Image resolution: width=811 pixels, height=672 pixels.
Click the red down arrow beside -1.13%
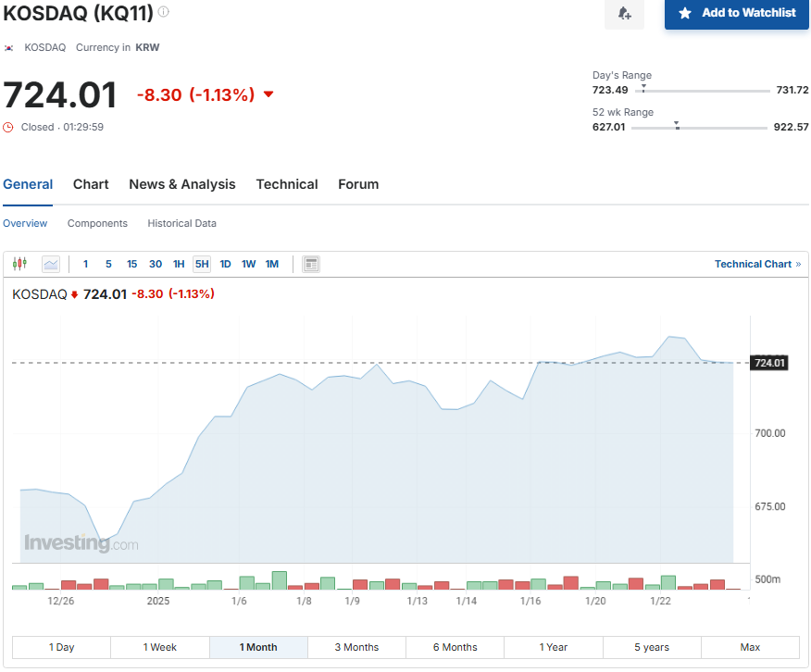(x=268, y=94)
